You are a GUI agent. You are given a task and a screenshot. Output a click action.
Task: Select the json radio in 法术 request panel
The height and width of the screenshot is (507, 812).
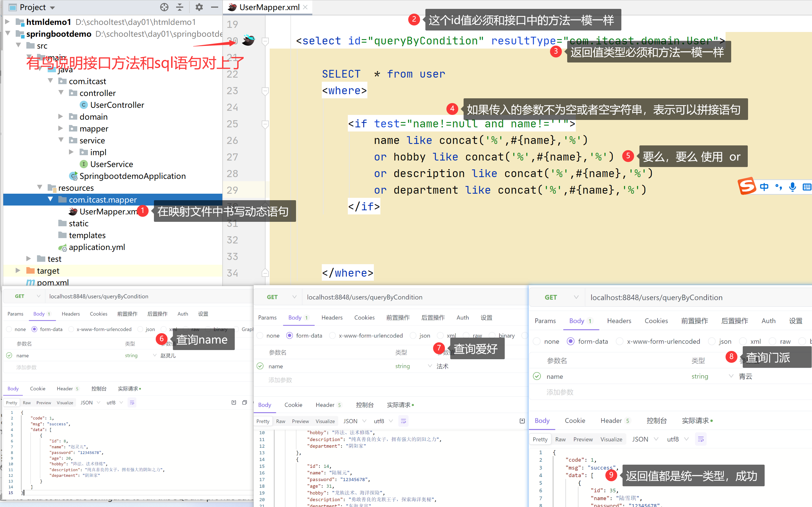pyautogui.click(x=413, y=336)
